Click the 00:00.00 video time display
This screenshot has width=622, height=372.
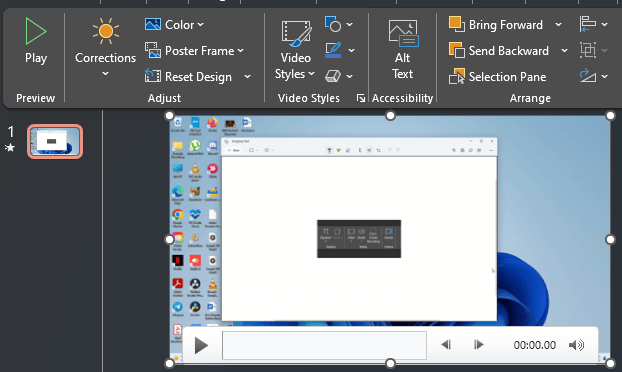click(x=535, y=345)
